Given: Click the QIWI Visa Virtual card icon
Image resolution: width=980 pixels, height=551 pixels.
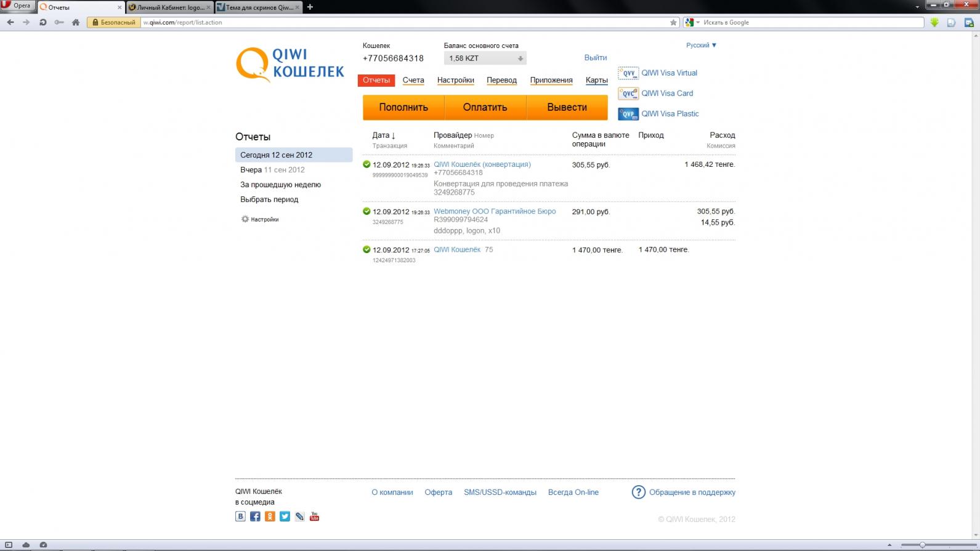Looking at the screenshot, I should pyautogui.click(x=628, y=73).
